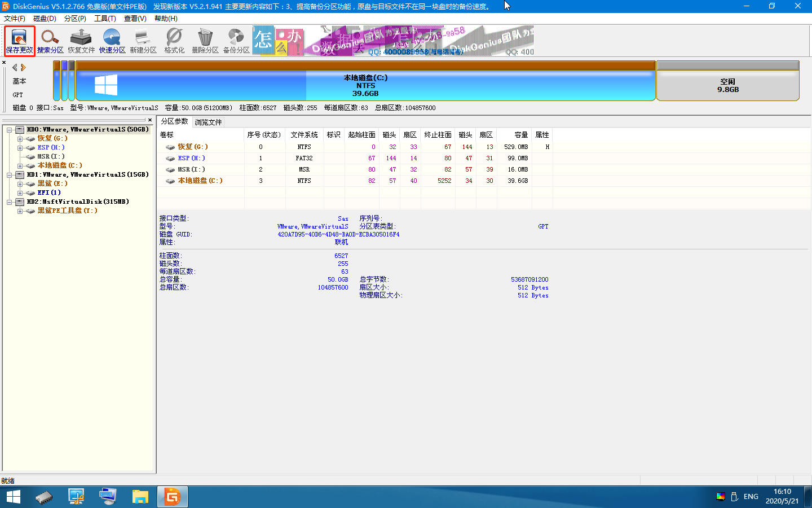
Task: Click the 删除分区 delete partition icon
Action: (x=205, y=41)
